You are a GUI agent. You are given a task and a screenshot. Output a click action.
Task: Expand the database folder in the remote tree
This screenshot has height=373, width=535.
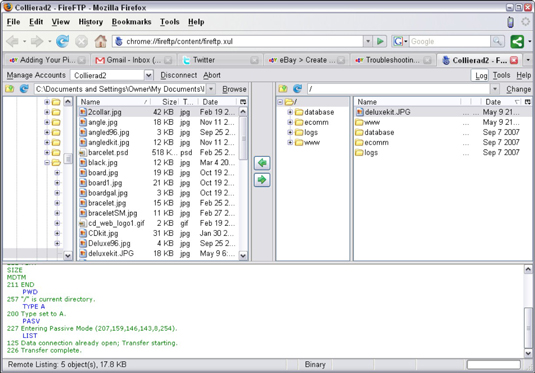(x=290, y=112)
